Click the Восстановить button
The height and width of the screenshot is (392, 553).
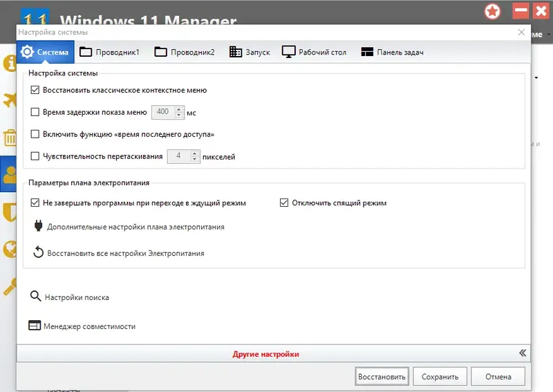(x=382, y=377)
